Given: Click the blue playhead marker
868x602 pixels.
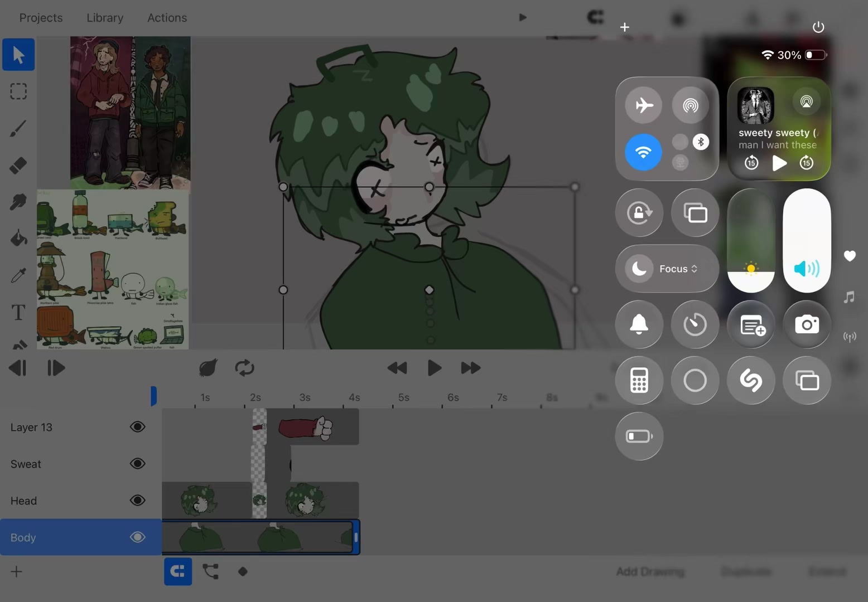Looking at the screenshot, I should (154, 396).
